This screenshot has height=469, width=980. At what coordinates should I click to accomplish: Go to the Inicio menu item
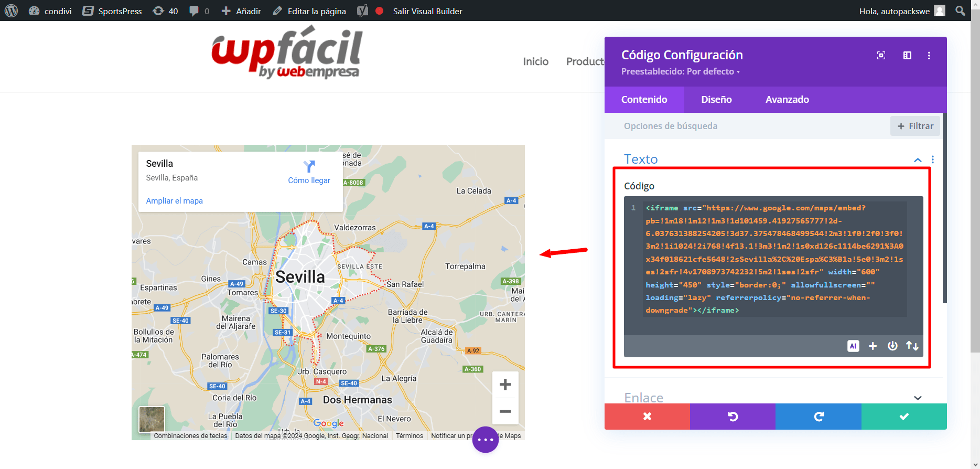coord(536,61)
